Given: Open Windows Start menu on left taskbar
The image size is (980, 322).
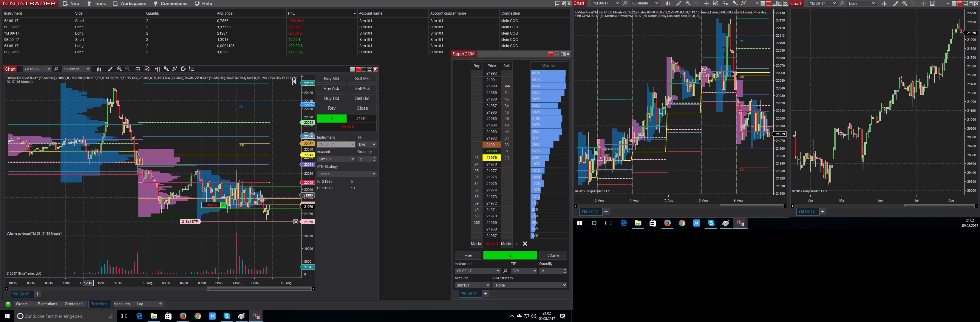Looking at the screenshot, I should click(7, 316).
